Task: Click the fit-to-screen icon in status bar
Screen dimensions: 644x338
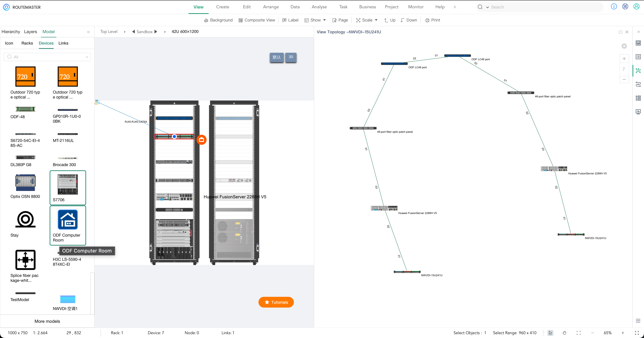Action: tap(578, 333)
